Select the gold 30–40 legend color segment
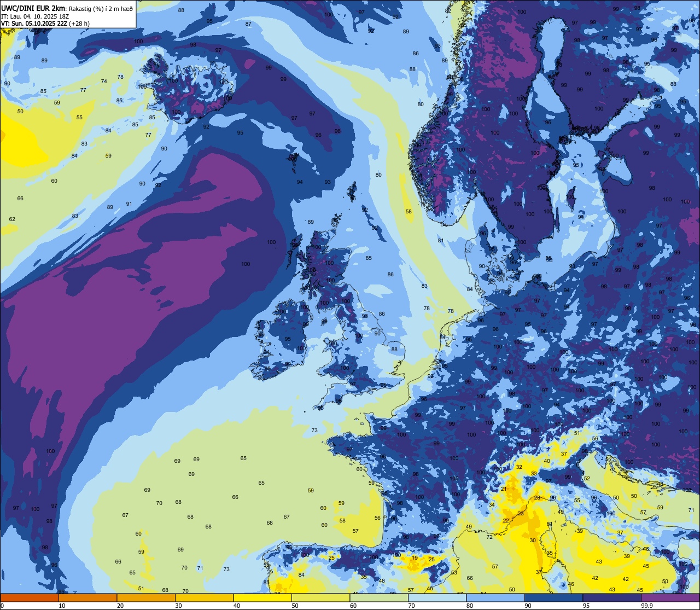Image resolution: width=700 pixels, height=610 pixels. pos(204,597)
